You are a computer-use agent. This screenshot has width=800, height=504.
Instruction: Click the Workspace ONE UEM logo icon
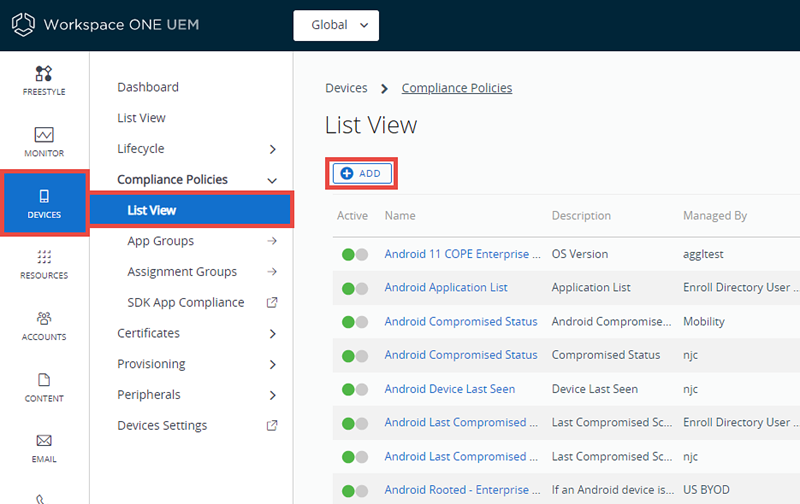(x=23, y=24)
